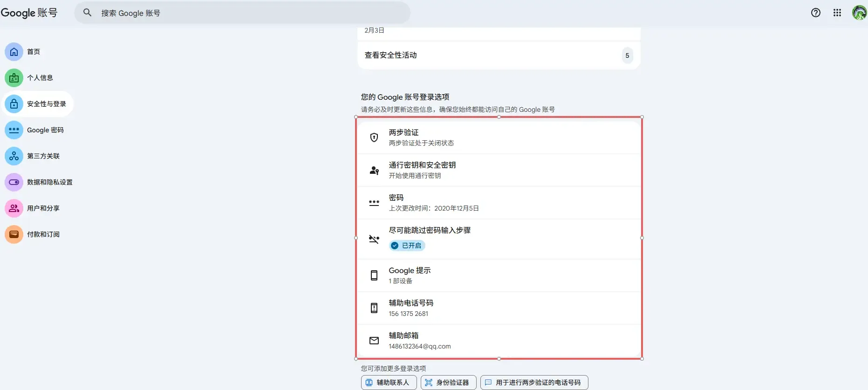Click the 辅助邮箱 envelope icon

[x=374, y=341]
